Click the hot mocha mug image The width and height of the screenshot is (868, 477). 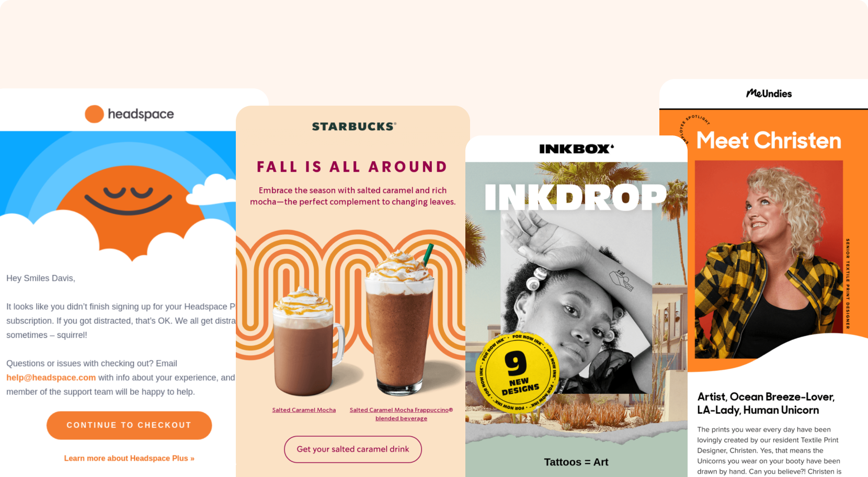coord(307,342)
